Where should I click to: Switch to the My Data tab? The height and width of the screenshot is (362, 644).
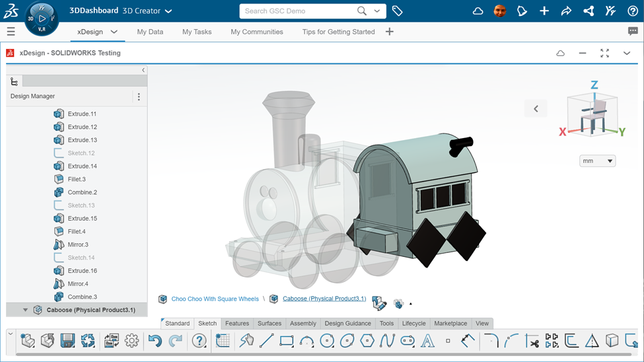[x=150, y=32]
